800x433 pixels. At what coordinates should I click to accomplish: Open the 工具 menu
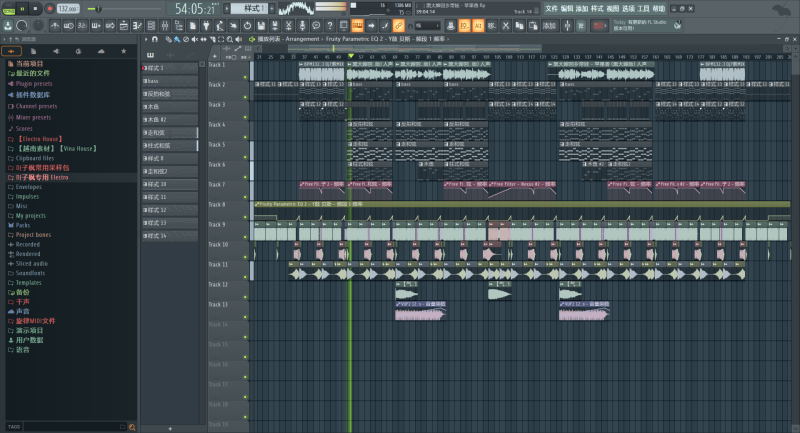coord(643,9)
